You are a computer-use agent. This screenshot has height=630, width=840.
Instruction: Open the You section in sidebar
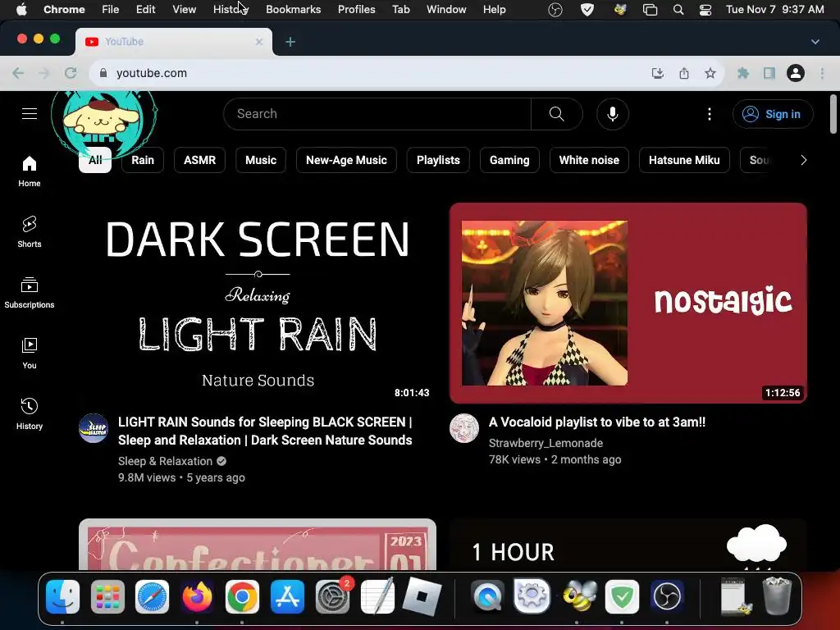pyautogui.click(x=30, y=354)
